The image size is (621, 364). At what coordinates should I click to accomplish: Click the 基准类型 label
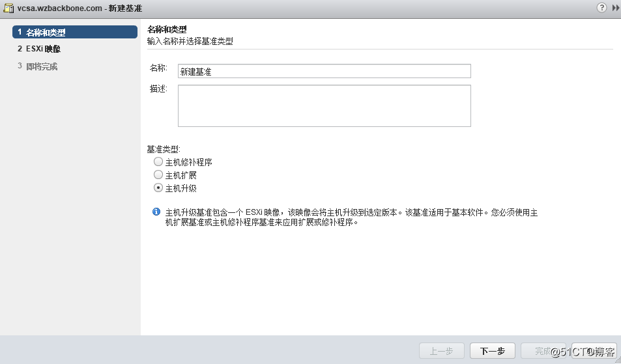[164, 149]
